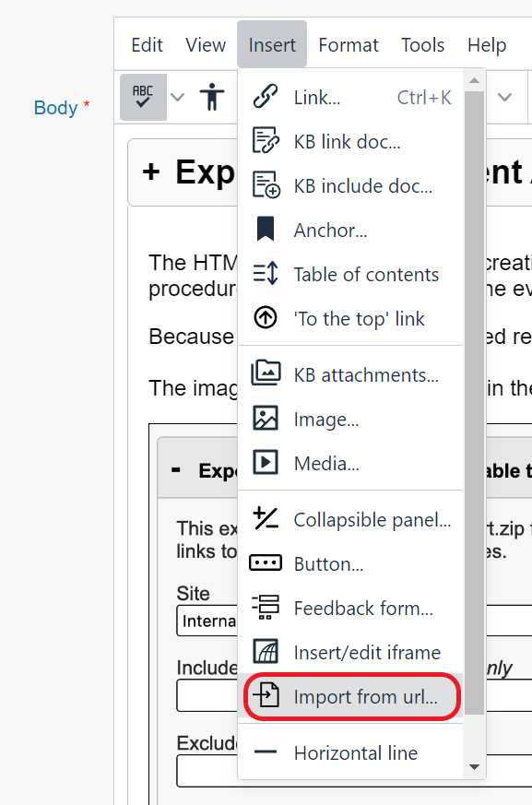Insert a Collapsible panel...
Image resolution: width=532 pixels, height=805 pixels.
point(350,519)
